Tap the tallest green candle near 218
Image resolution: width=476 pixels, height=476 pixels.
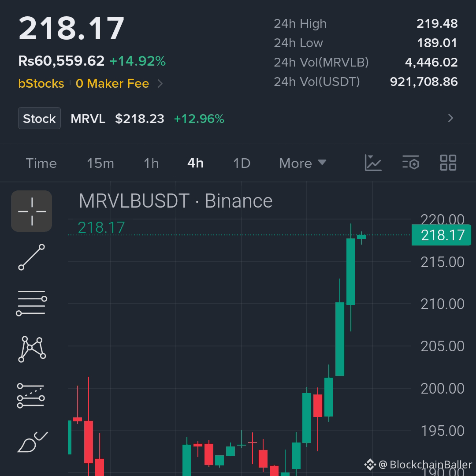click(351, 271)
